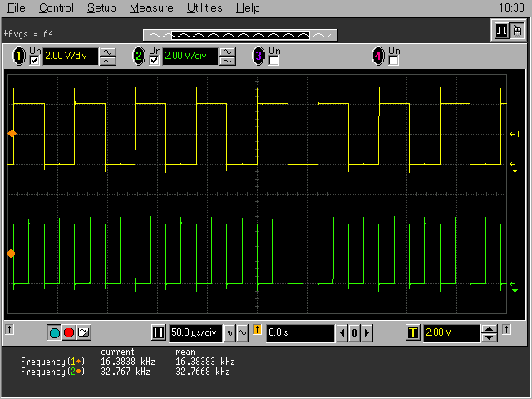Increase the trigger level with up arrow
The width and height of the screenshot is (532, 399).
pyautogui.click(x=490, y=329)
